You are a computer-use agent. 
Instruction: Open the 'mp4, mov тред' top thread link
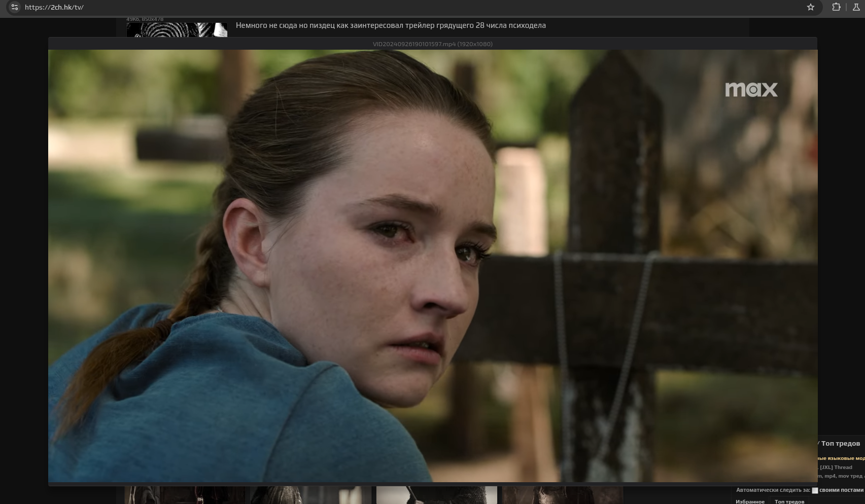coord(841,476)
